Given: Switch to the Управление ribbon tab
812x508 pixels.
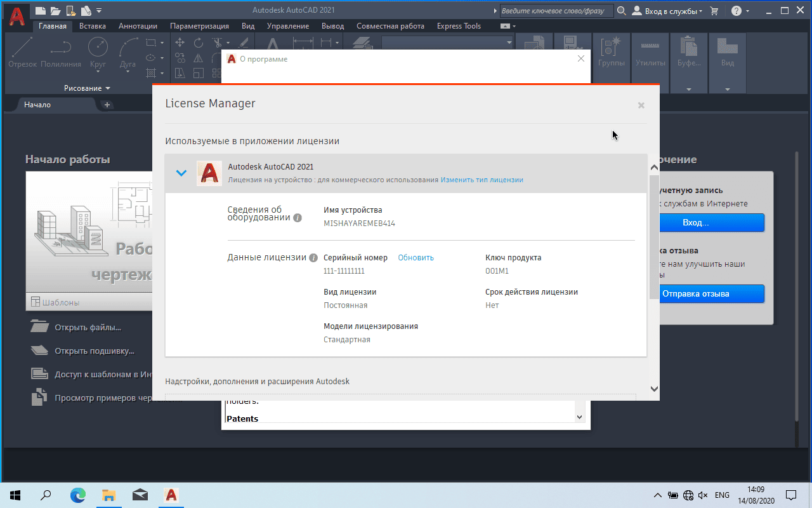Looking at the screenshot, I should (288, 26).
